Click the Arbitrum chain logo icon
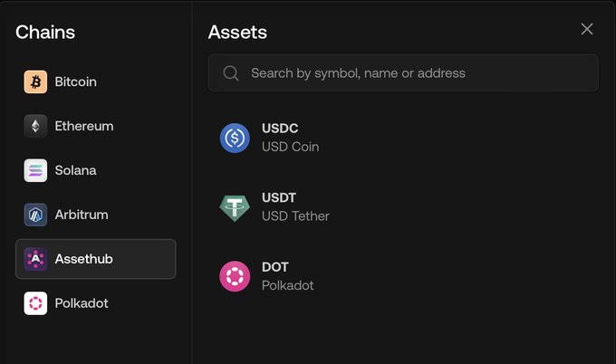616x364 pixels. 35,215
